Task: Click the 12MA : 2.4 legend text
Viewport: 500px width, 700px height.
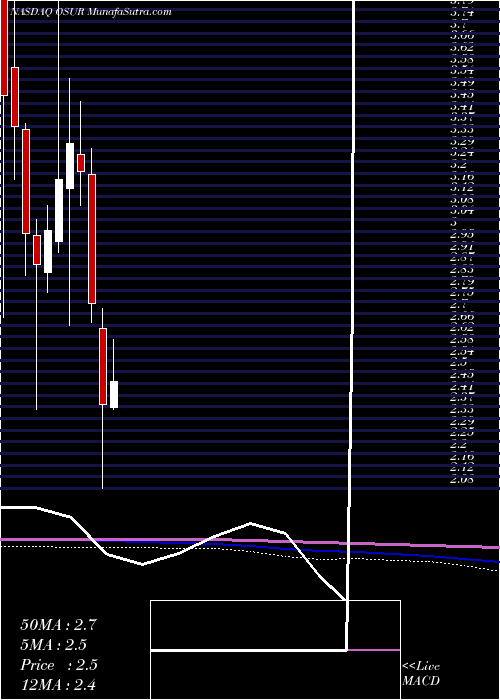Action: [x=58, y=685]
